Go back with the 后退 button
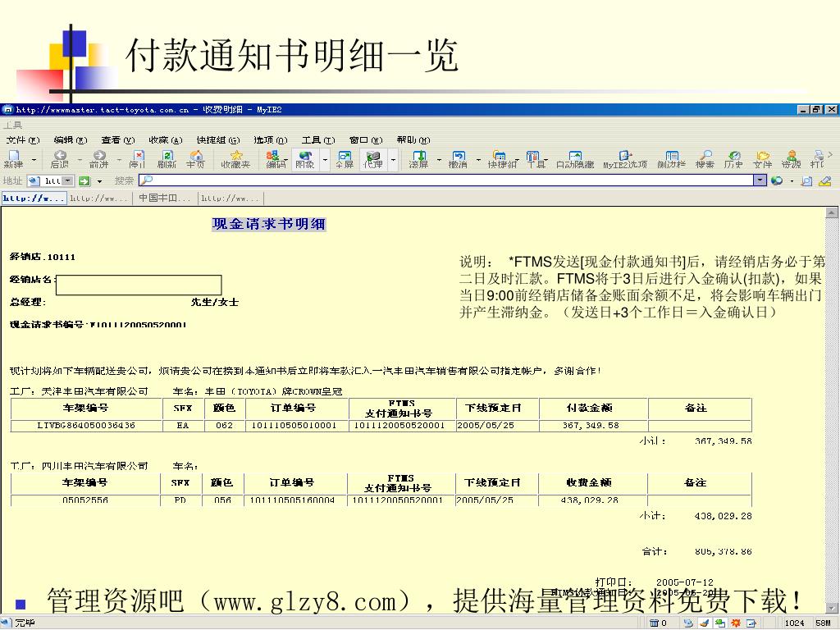 [x=59, y=159]
